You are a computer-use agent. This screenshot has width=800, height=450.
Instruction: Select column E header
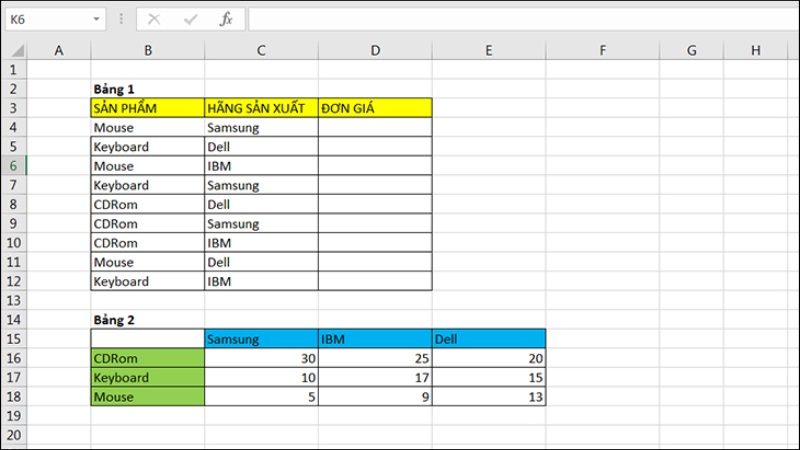[x=489, y=51]
